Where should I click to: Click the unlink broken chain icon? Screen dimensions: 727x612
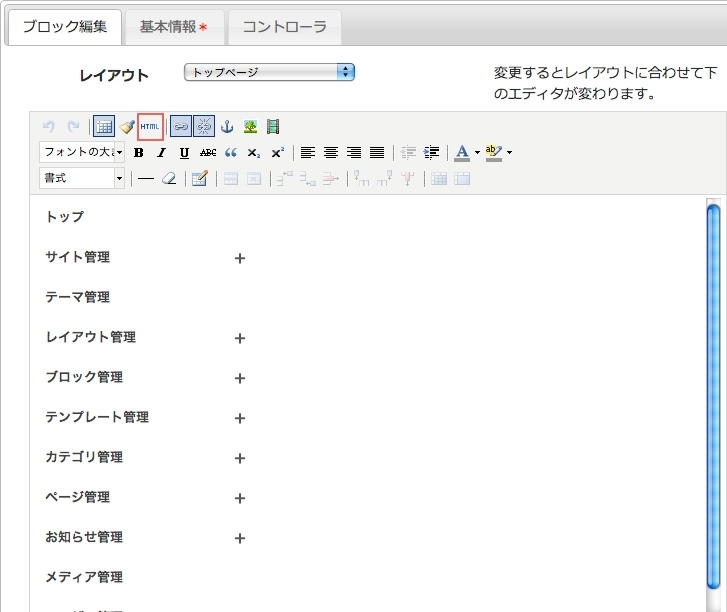point(204,127)
